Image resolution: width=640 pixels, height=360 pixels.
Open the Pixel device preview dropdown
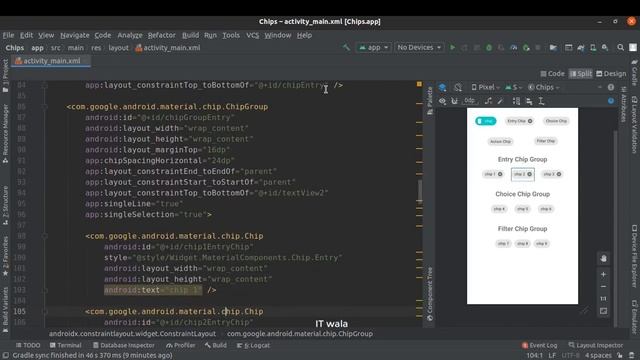(485, 87)
